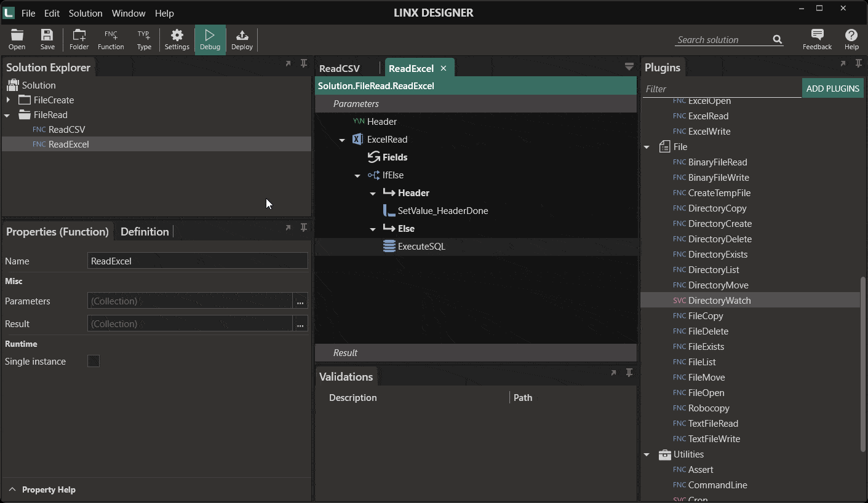868x503 pixels.
Task: Open Parameters collection ellipsis button
Action: (x=300, y=301)
